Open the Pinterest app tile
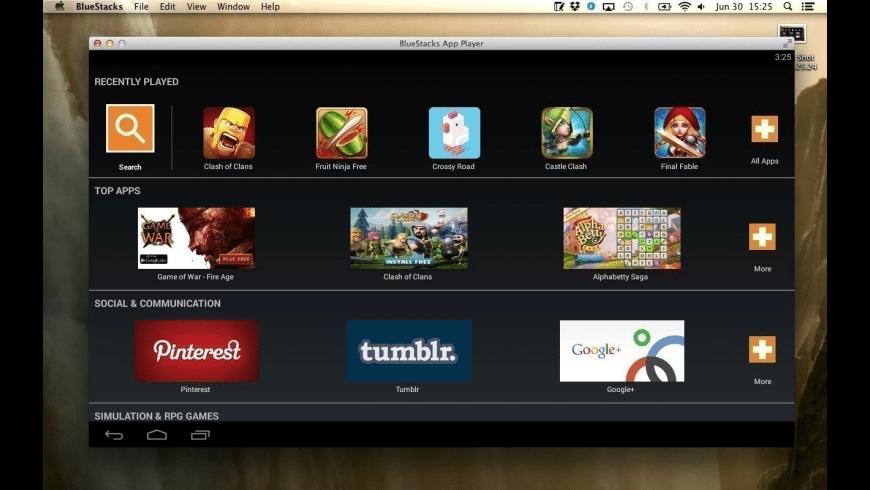Image resolution: width=870 pixels, height=490 pixels. pos(196,351)
